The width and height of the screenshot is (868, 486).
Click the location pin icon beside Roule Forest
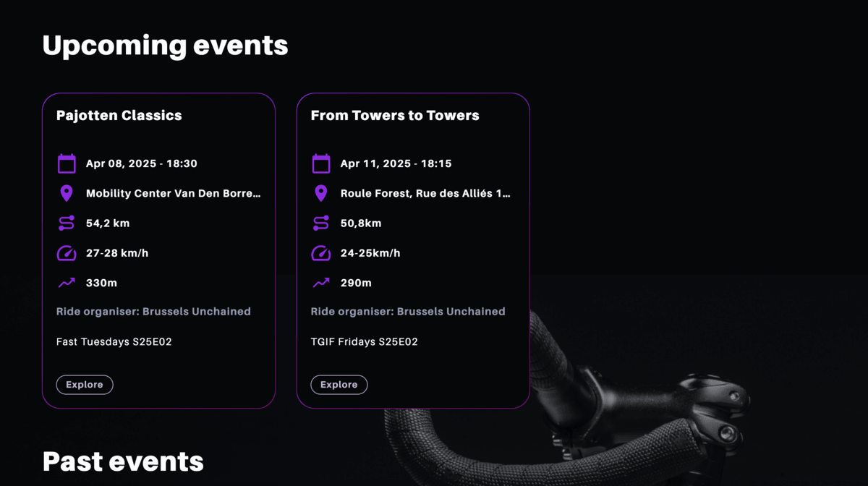[x=321, y=193]
